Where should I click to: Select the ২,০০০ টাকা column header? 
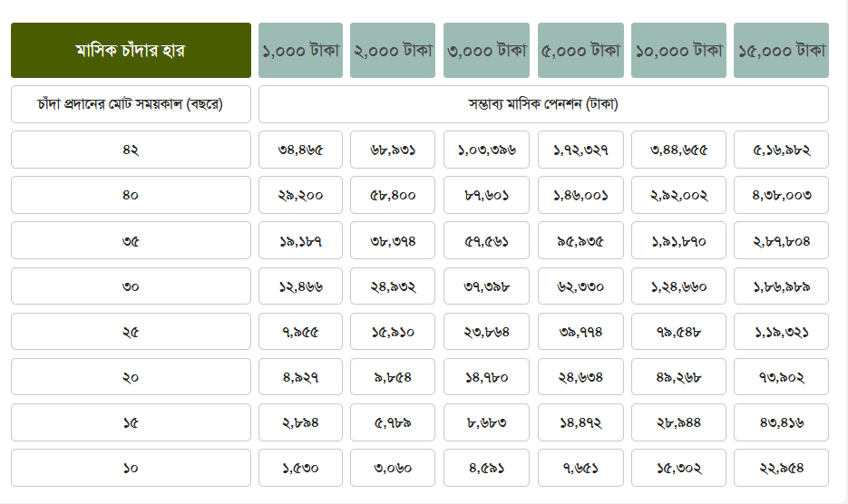coord(393,51)
